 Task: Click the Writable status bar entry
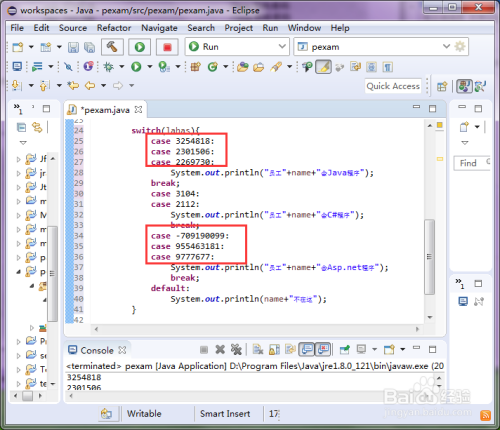144,414
